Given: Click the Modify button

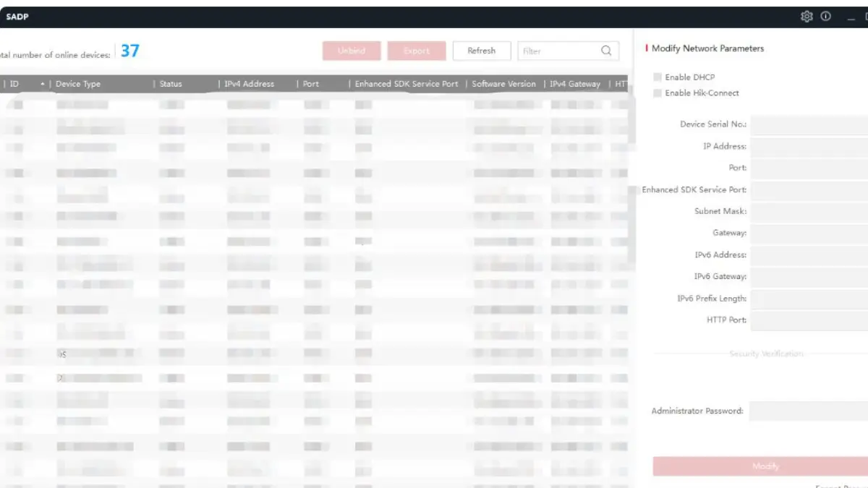Looking at the screenshot, I should pos(760,466).
